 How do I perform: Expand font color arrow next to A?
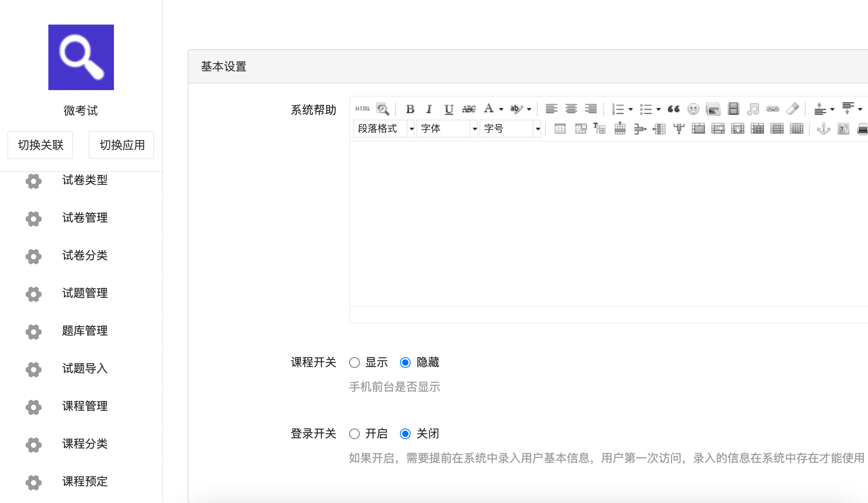pyautogui.click(x=501, y=109)
